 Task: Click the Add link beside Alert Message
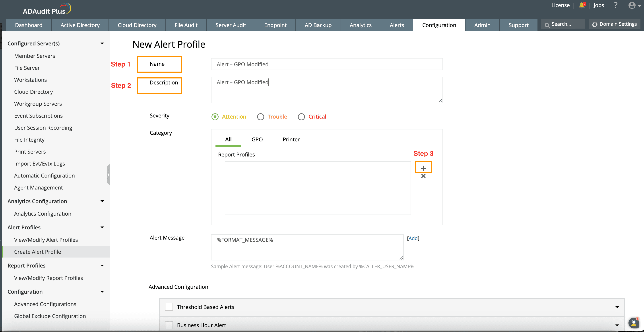pos(413,238)
